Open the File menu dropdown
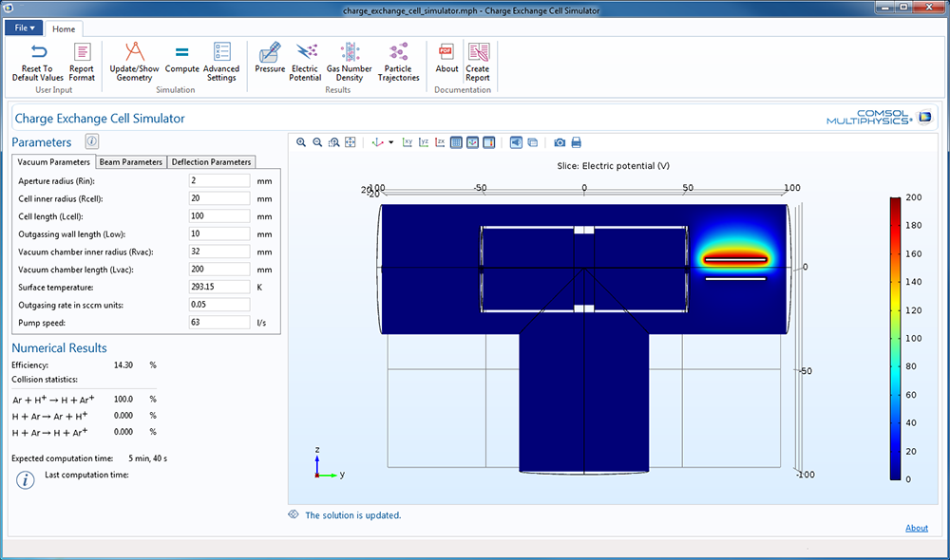This screenshot has height=560, width=950. (25, 28)
